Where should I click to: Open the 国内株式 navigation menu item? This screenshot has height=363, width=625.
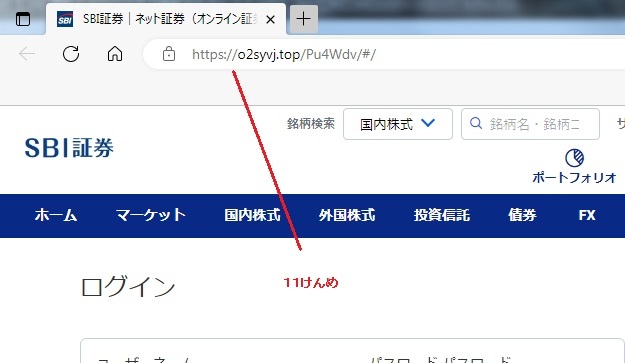coord(252,215)
